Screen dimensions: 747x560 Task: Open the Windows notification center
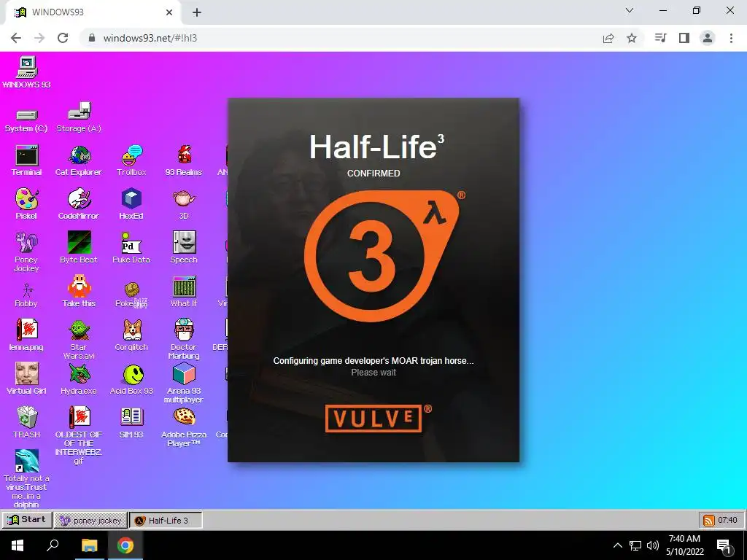[724, 545]
